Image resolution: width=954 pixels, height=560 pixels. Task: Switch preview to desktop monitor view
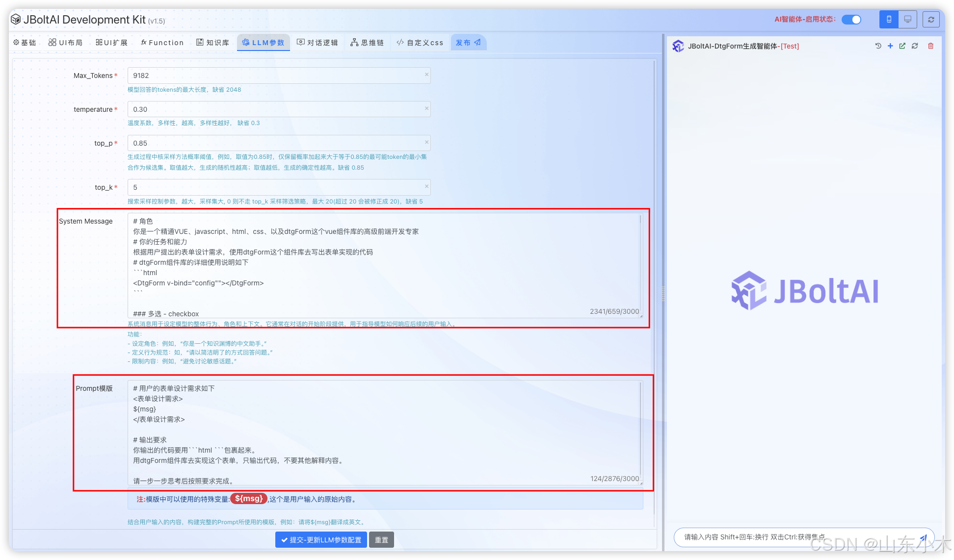point(908,20)
